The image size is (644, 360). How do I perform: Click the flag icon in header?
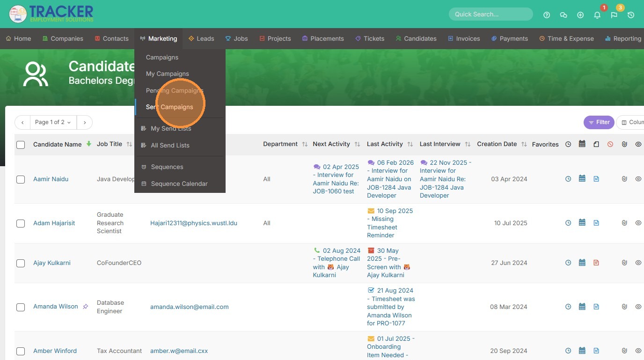614,15
